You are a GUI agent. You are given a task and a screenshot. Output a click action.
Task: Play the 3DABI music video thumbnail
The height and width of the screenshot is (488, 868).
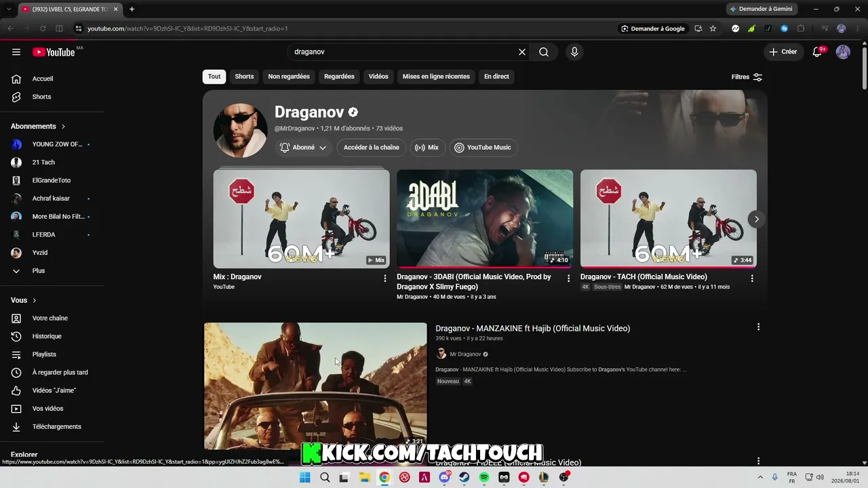485,219
